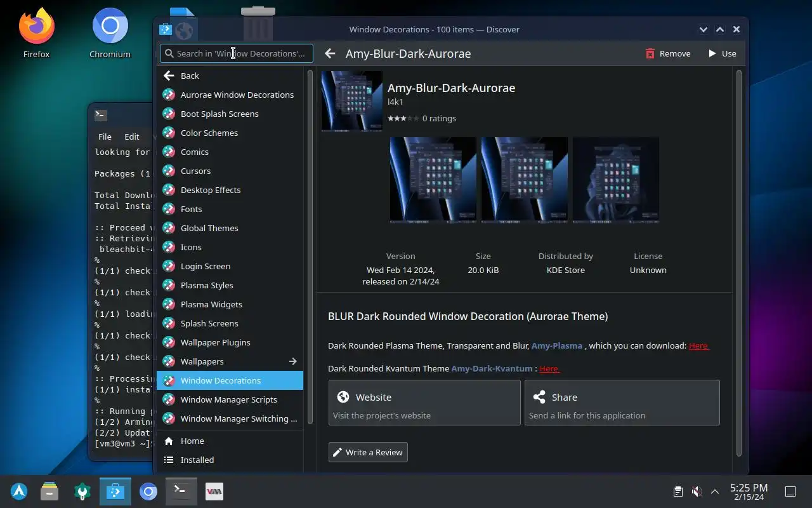This screenshot has width=812, height=508.
Task: Share a link for this application
Action: 622,403
